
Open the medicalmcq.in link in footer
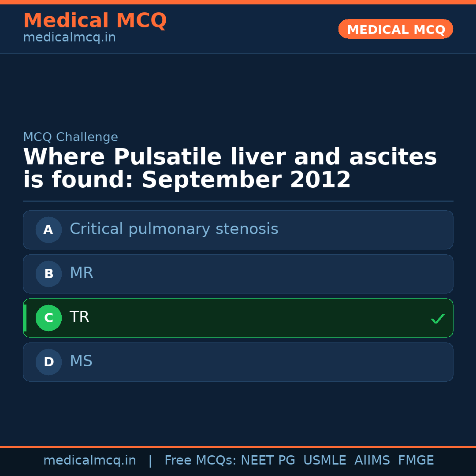click(x=89, y=461)
